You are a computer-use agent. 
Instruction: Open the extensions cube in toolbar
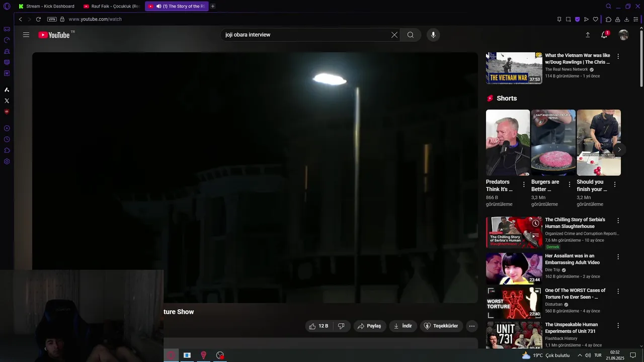click(608, 19)
